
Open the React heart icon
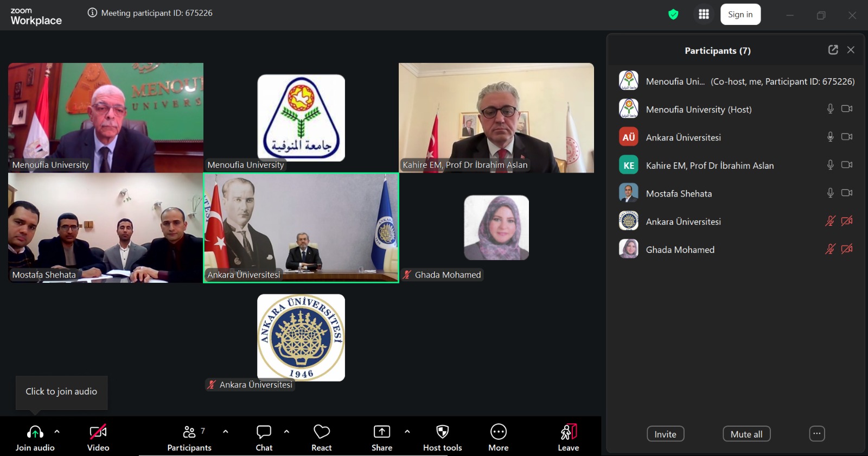[321, 432]
